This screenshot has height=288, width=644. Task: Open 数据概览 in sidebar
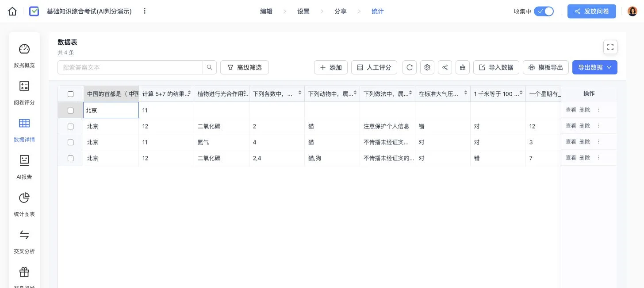click(24, 55)
